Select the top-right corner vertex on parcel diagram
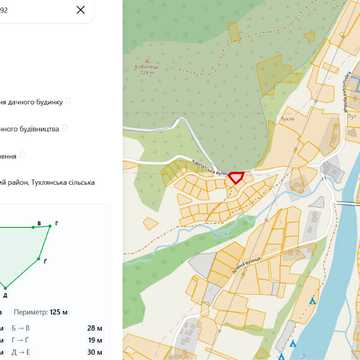This screenshot has height=360, width=360. [50, 226]
